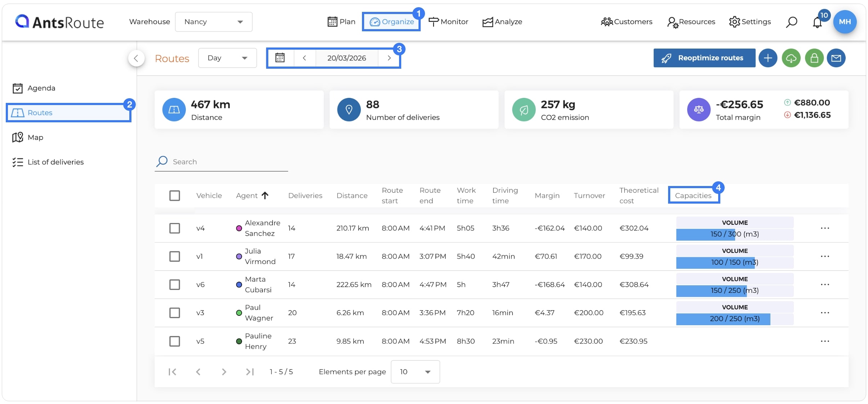868x404 pixels.
Task: Open the calendar date picker icon
Action: 280,58
